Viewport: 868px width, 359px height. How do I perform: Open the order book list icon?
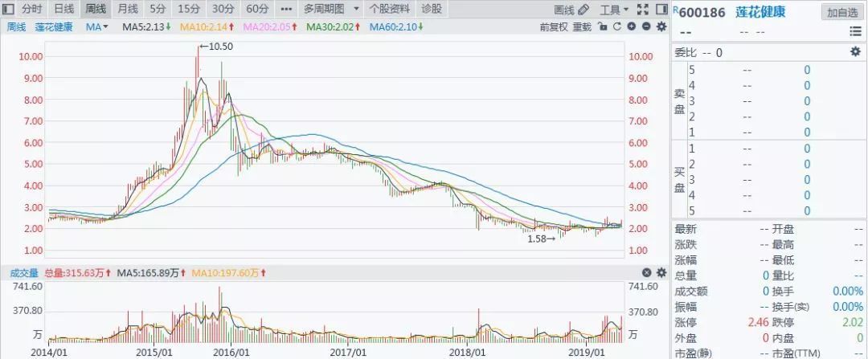tap(855, 31)
